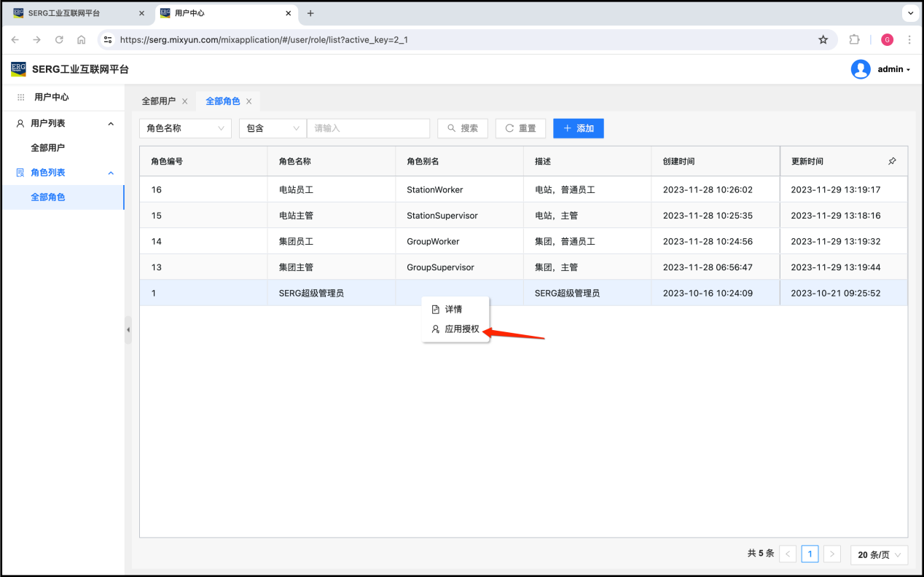Click the 重置 reset button
Screen dimensions: 924x577
click(520, 128)
